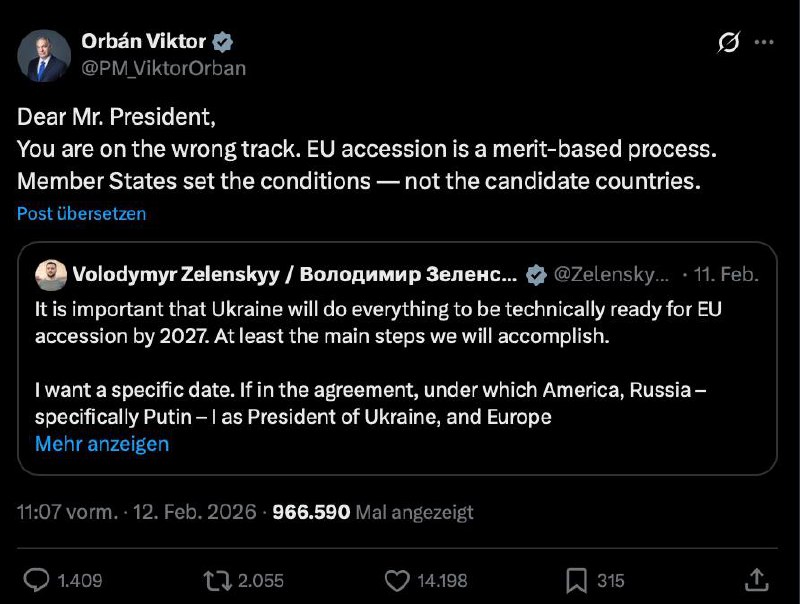Click the "Post übersetzen" translate link
The image size is (800, 604).
[x=82, y=213]
